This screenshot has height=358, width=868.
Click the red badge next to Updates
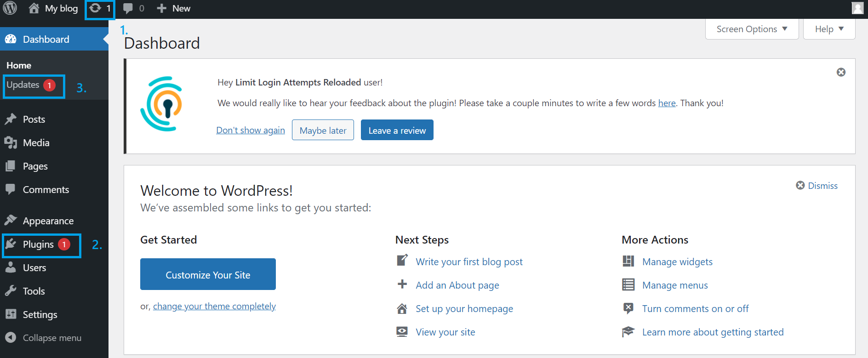click(50, 85)
